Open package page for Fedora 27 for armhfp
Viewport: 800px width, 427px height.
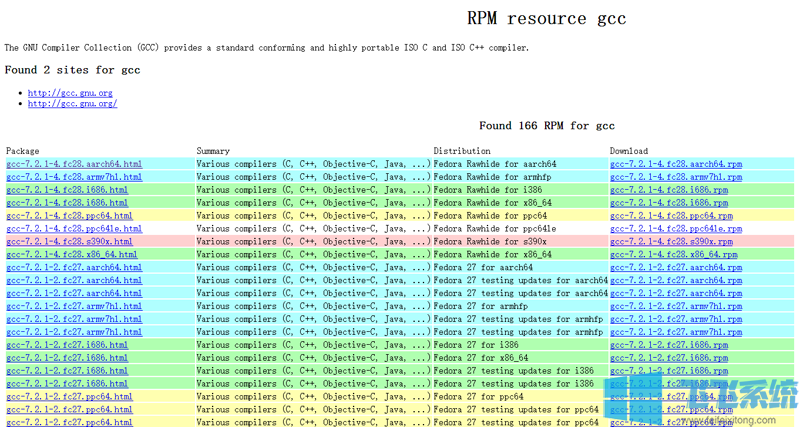pos(74,306)
